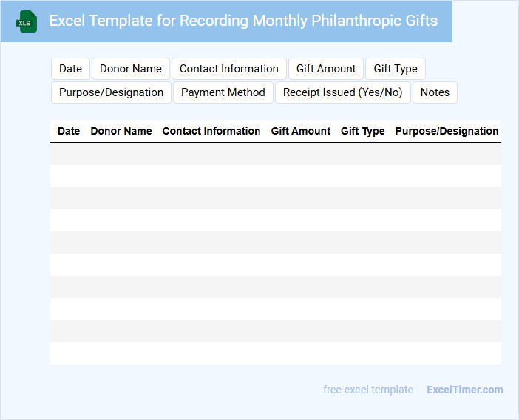Click the Gift Amount tag
This screenshot has width=519, height=420.
click(326, 69)
